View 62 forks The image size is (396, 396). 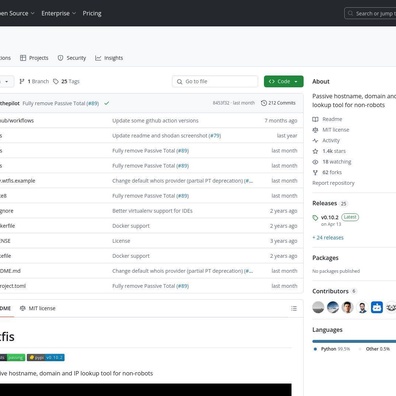[x=332, y=172]
